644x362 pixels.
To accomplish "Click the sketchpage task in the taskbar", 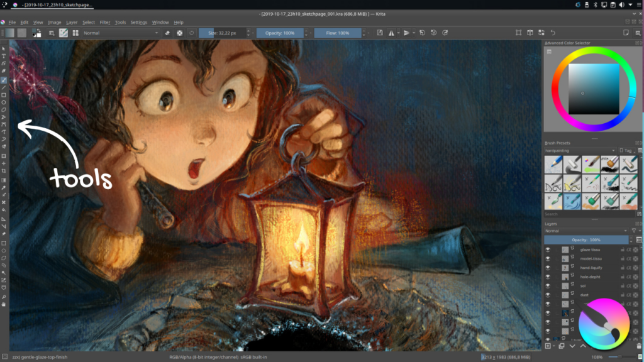I will [x=53, y=5].
